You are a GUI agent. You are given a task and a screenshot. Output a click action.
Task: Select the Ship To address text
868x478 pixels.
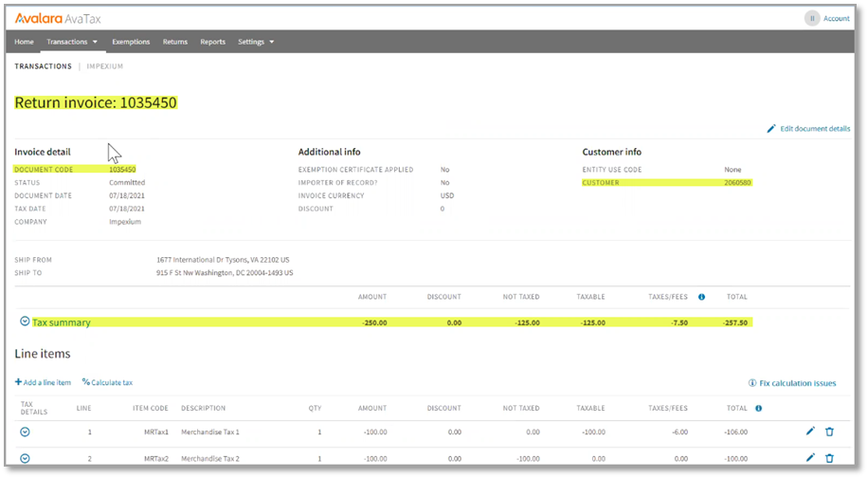[225, 273]
